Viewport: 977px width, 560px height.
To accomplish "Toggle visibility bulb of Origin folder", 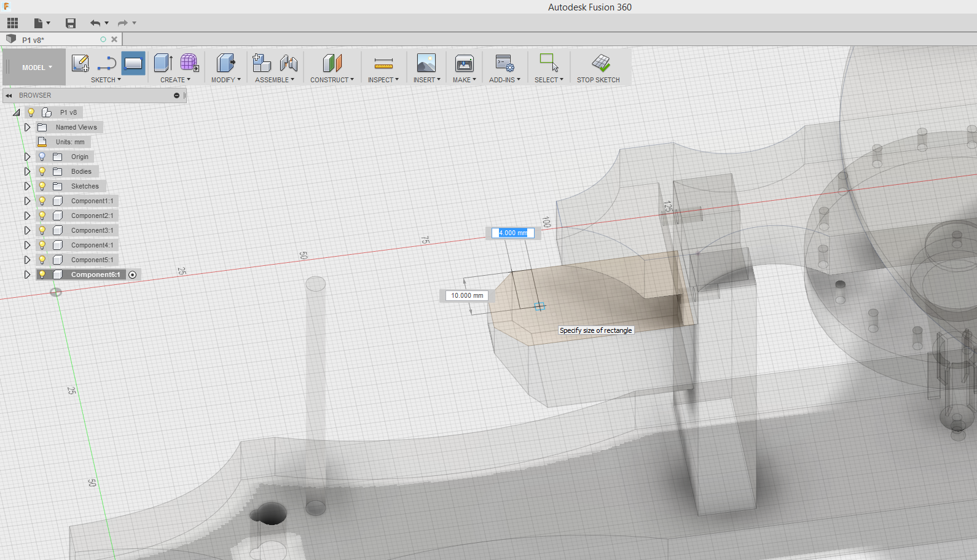I will (42, 157).
